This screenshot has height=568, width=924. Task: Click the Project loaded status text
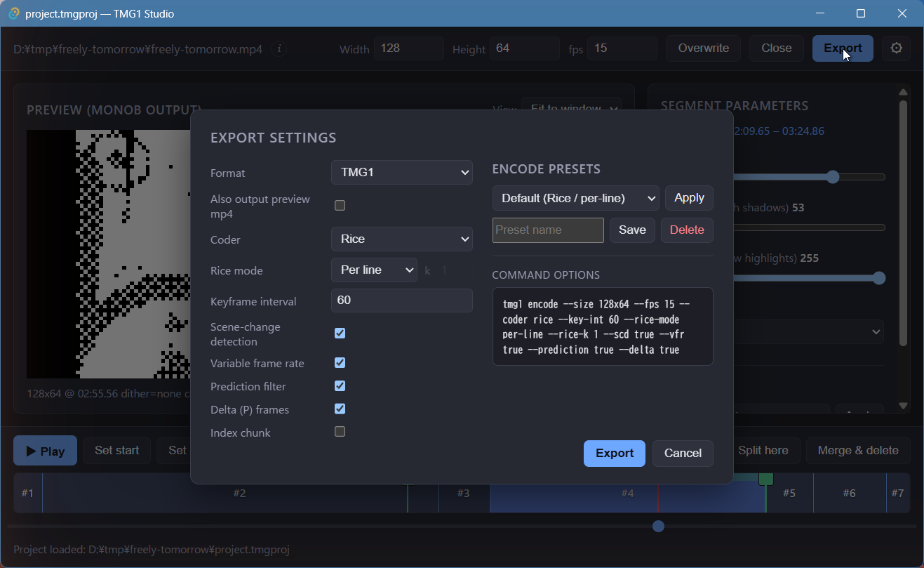click(152, 550)
